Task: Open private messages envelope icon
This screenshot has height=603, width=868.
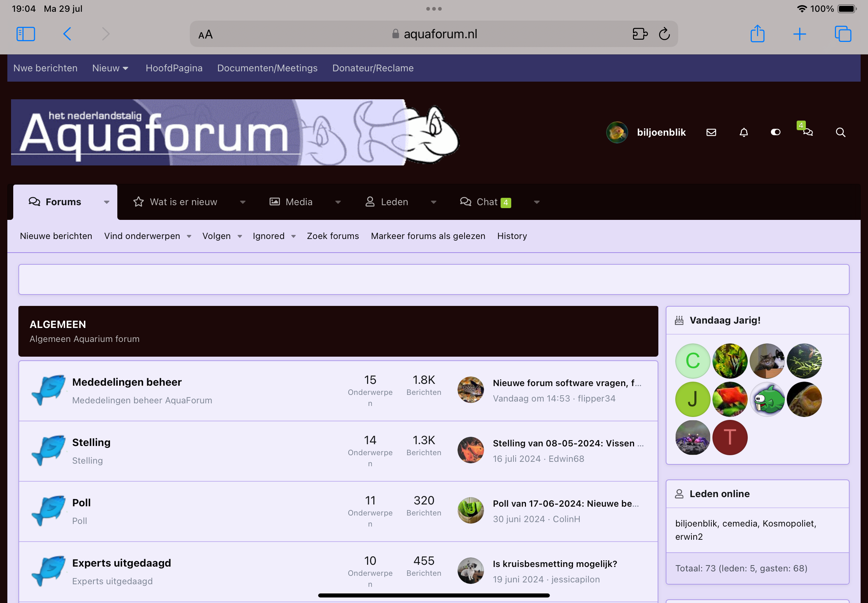Action: (711, 132)
